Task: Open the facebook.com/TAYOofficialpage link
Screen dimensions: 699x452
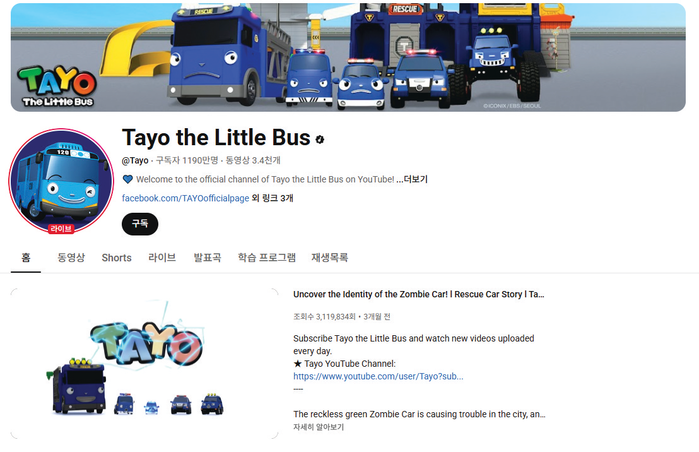Action: pos(185,198)
